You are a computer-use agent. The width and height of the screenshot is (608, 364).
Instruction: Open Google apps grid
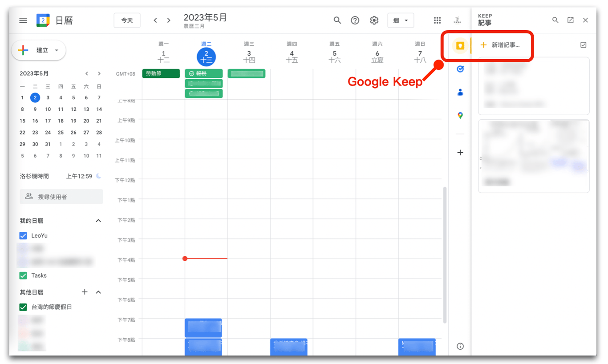[x=437, y=20]
